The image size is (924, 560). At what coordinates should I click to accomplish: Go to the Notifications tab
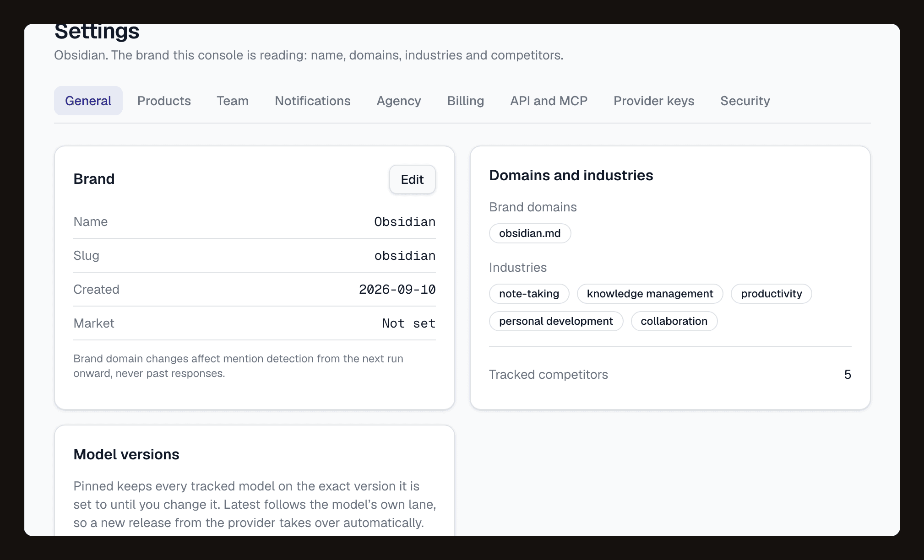tap(313, 101)
